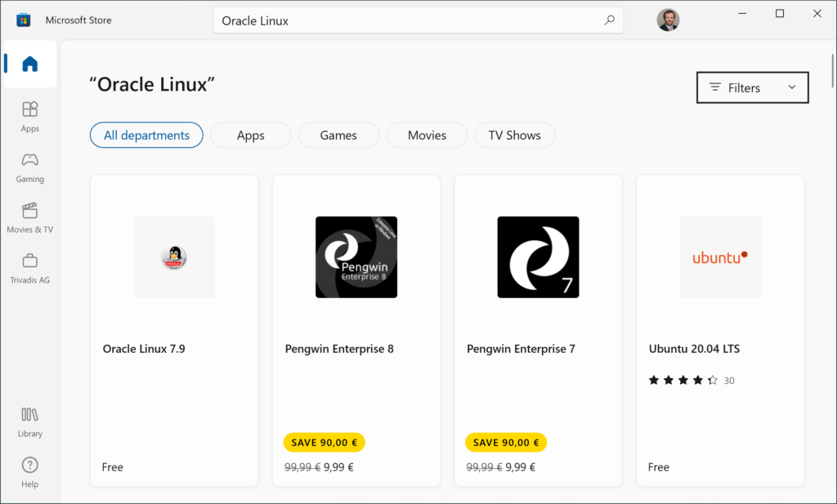Go to the Home section in sidebar
The image size is (837, 504).
(30, 64)
